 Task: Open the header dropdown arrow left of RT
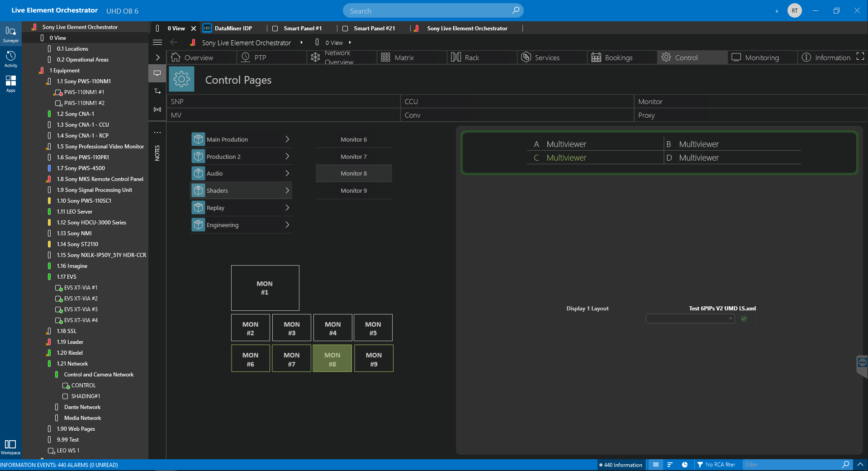pyautogui.click(x=777, y=11)
